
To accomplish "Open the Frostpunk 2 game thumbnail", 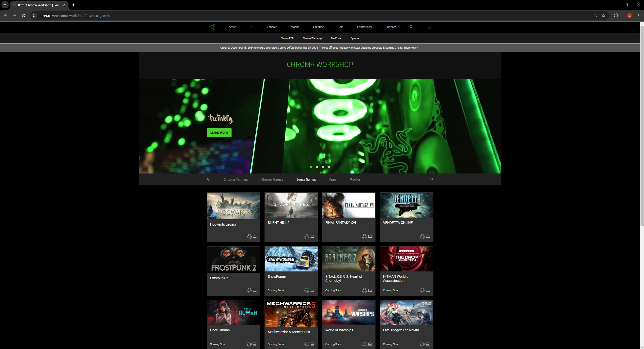I will click(x=234, y=260).
